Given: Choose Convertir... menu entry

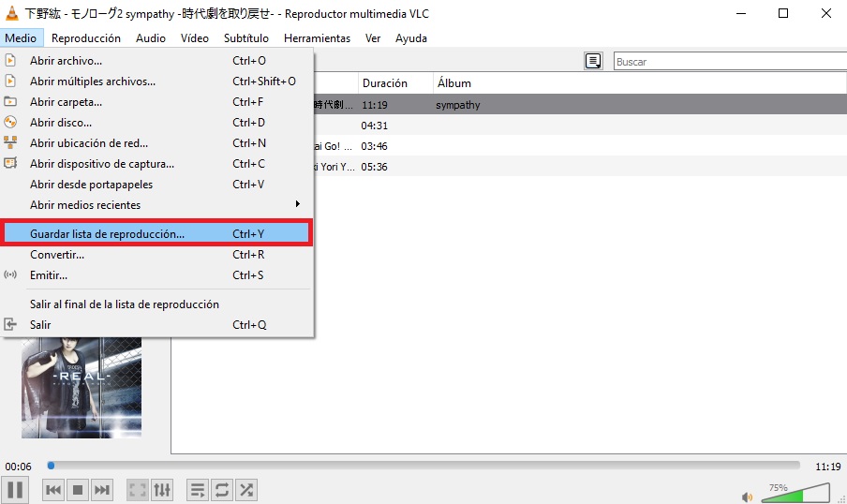Looking at the screenshot, I should [x=156, y=254].
